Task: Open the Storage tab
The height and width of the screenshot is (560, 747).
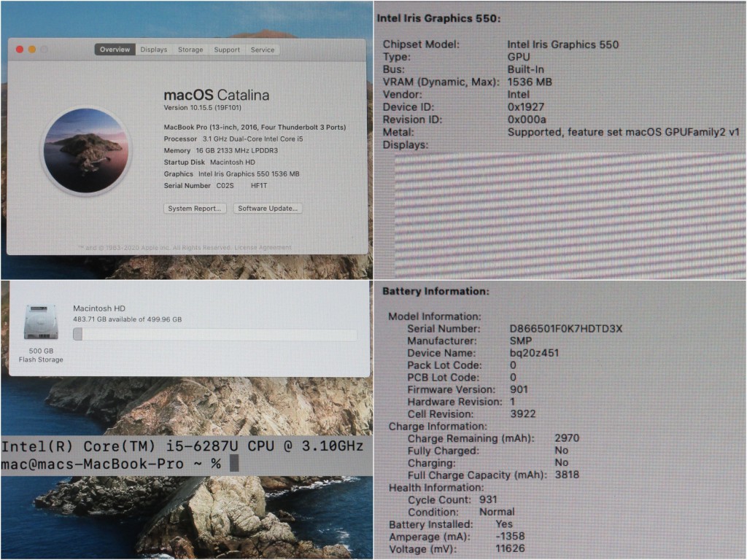Action: (x=190, y=50)
